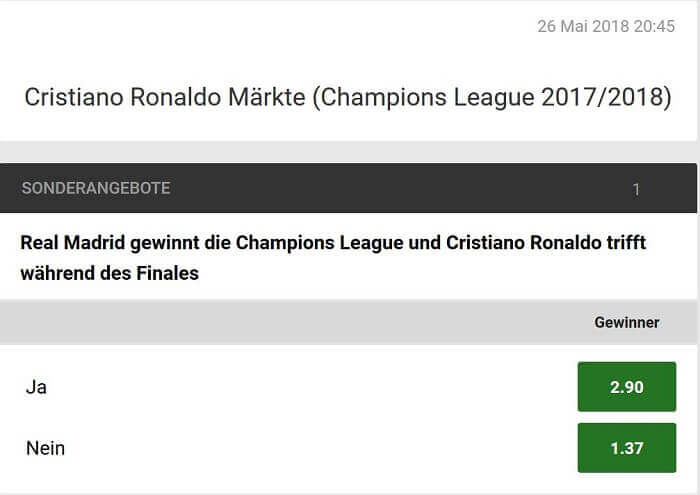700x495 pixels.
Task: Click the grey Gewinner header row
Action: pyautogui.click(x=348, y=322)
